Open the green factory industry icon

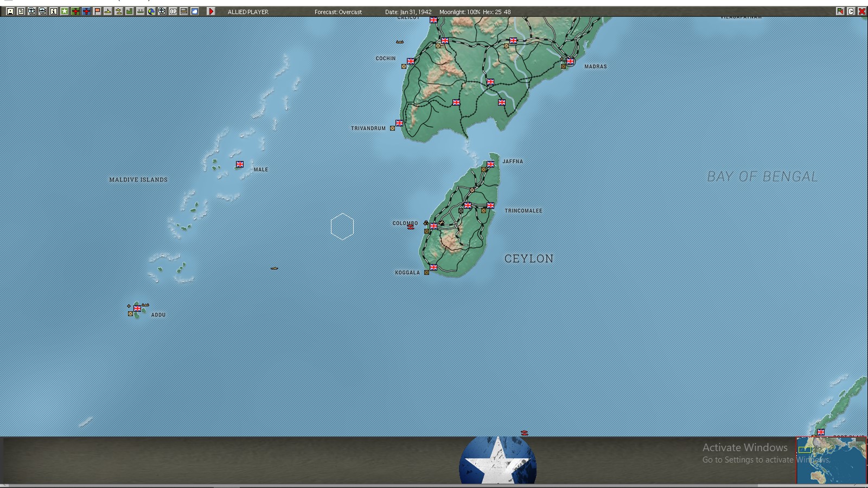point(130,11)
